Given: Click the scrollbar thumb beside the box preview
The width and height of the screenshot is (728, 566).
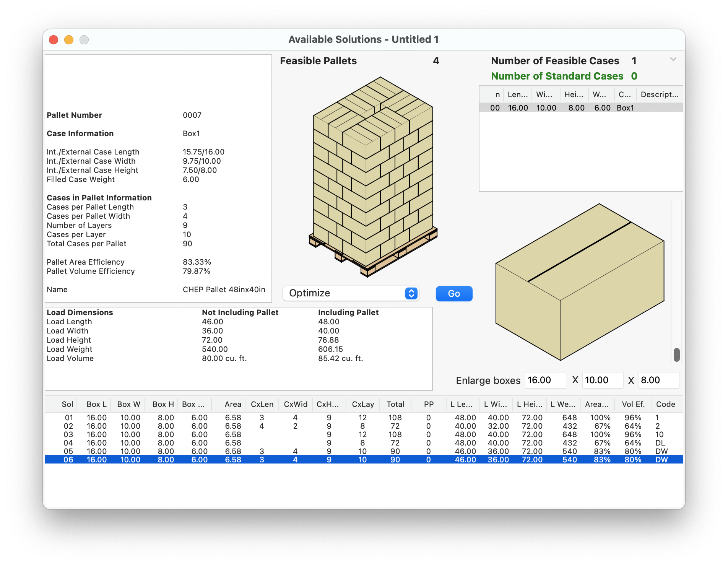Looking at the screenshot, I should click(x=676, y=355).
